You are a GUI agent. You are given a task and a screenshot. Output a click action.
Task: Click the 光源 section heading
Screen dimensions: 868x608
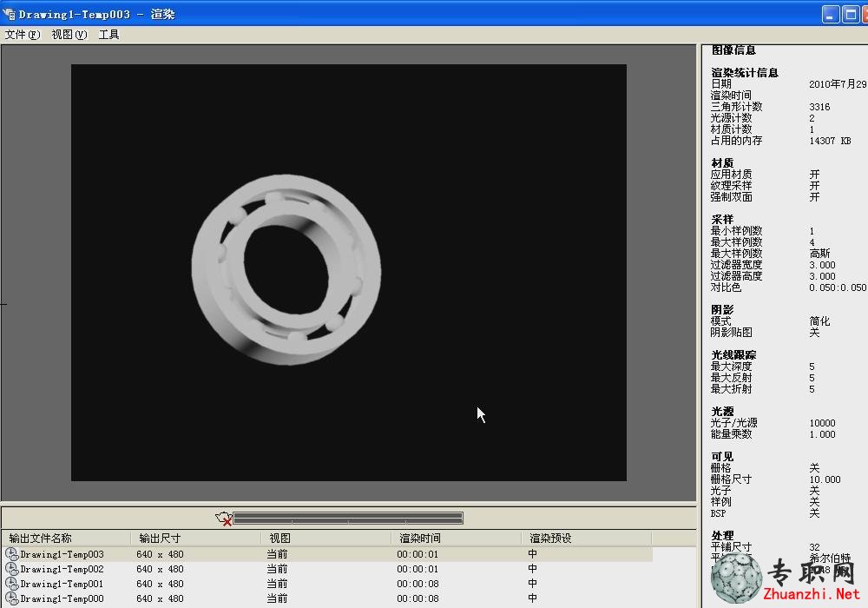pyautogui.click(x=722, y=412)
